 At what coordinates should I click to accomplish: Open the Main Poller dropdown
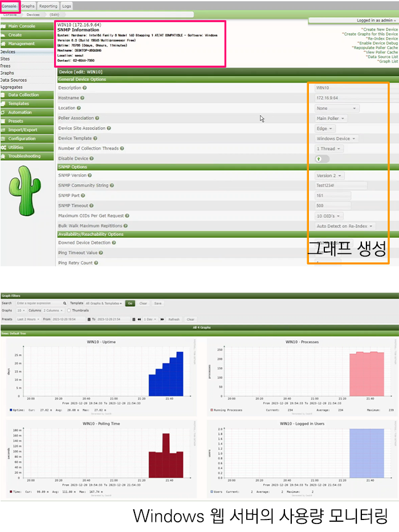point(331,119)
